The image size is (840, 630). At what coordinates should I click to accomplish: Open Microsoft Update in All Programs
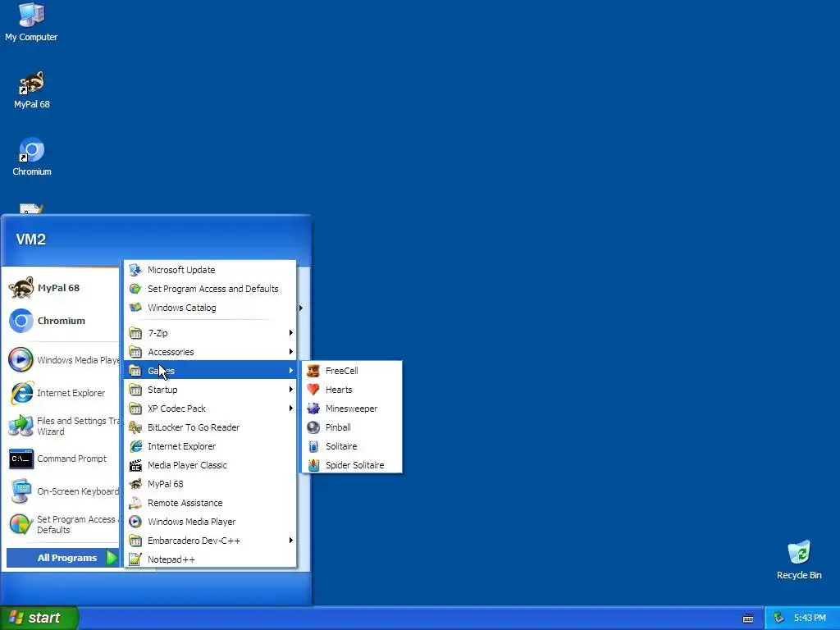click(210, 270)
